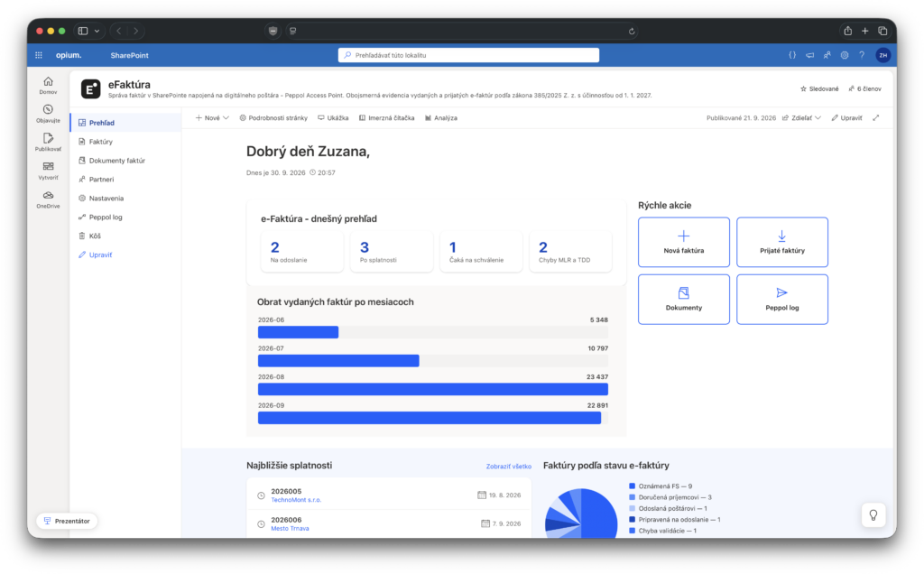
Task: Click the curly braces icon in the header
Action: 792,55
